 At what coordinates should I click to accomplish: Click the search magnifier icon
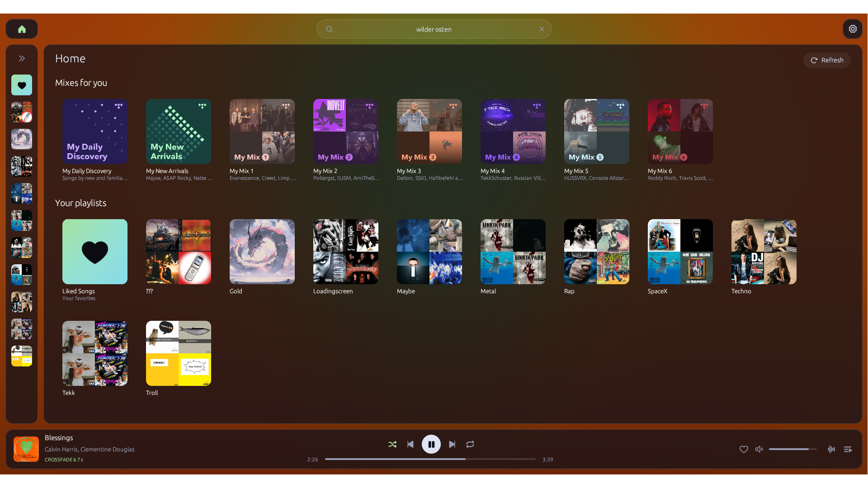click(329, 29)
